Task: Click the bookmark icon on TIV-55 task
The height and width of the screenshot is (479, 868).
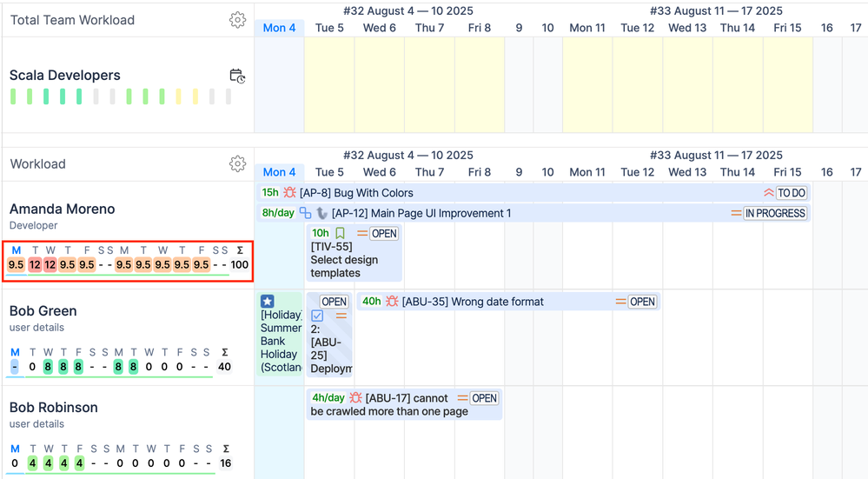Action: 340,233
